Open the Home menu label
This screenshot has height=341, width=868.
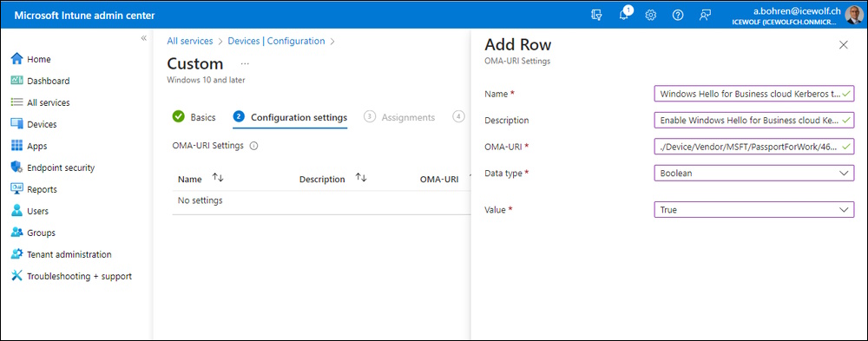coord(39,59)
